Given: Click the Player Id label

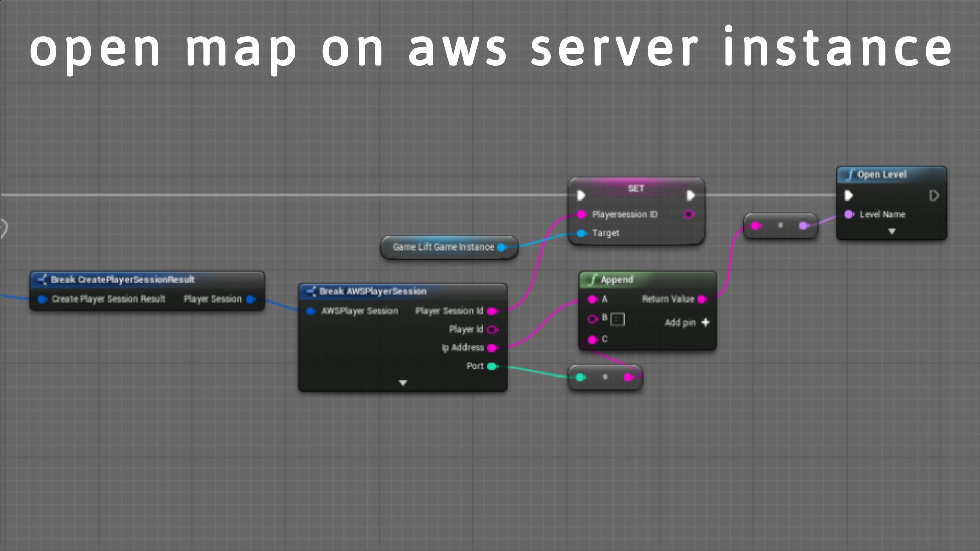Looking at the screenshot, I should pyautogui.click(x=466, y=330).
